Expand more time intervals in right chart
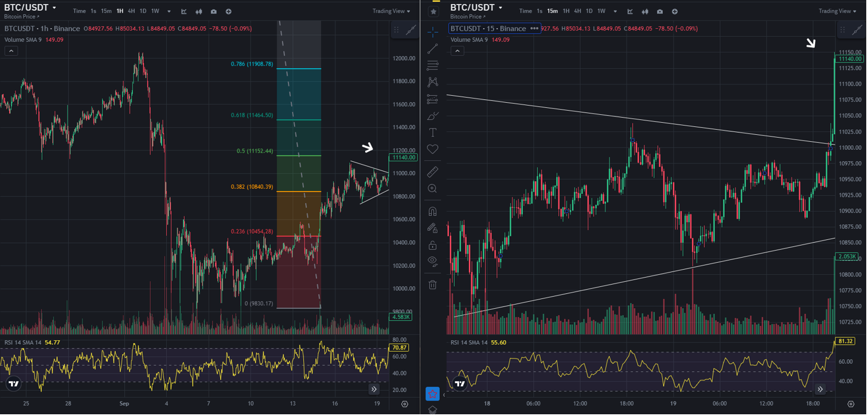This screenshot has height=416, width=868. click(x=616, y=11)
